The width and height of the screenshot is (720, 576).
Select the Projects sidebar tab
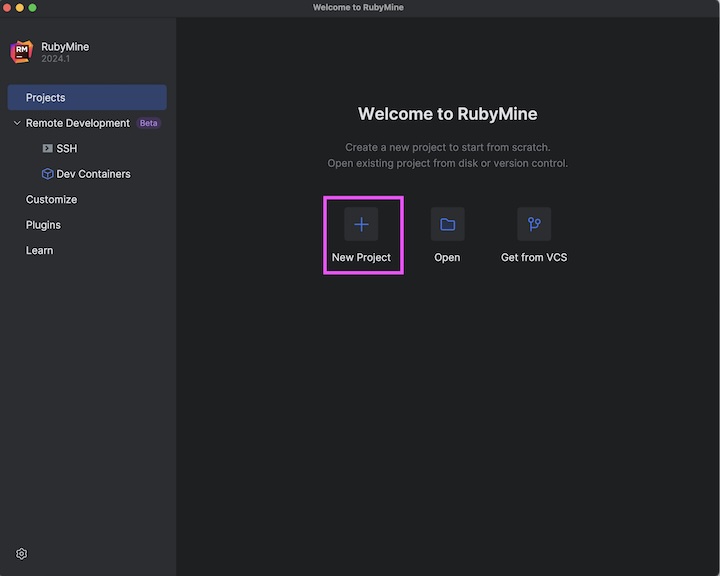tap(46, 98)
